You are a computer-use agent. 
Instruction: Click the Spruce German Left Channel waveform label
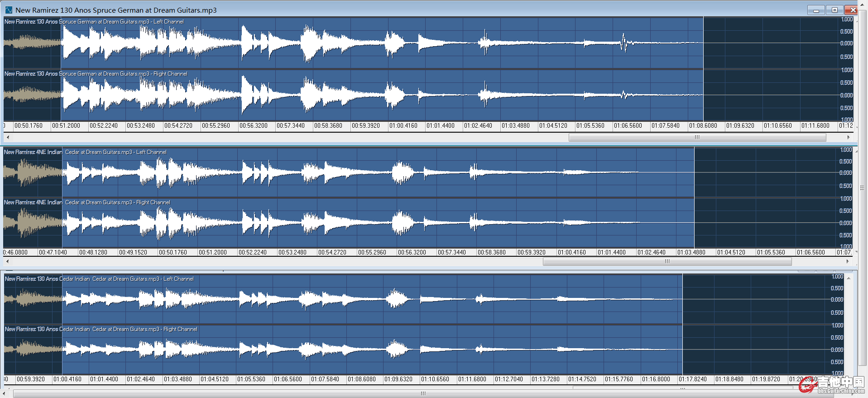click(x=94, y=22)
